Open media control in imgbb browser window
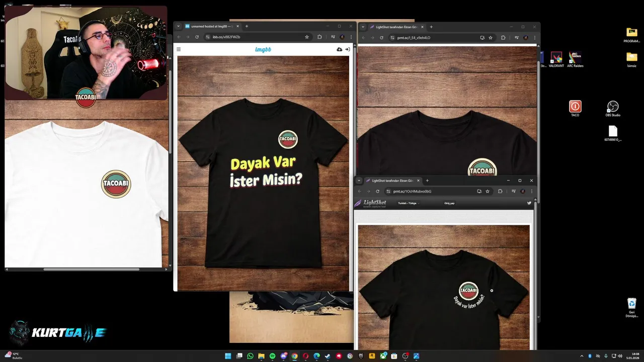The width and height of the screenshot is (644, 362). point(333,37)
